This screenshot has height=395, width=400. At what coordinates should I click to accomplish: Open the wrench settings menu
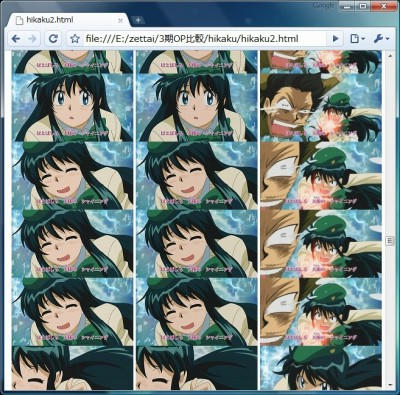(x=381, y=39)
